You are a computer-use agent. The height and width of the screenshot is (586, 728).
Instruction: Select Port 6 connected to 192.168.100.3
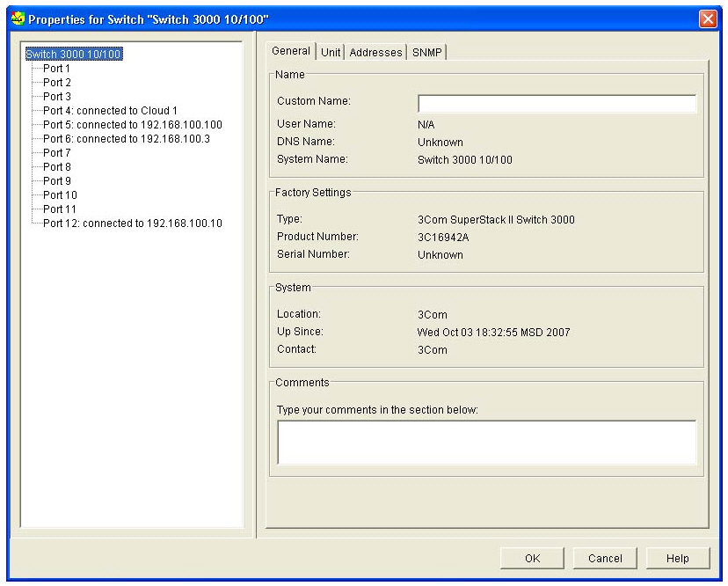127,139
